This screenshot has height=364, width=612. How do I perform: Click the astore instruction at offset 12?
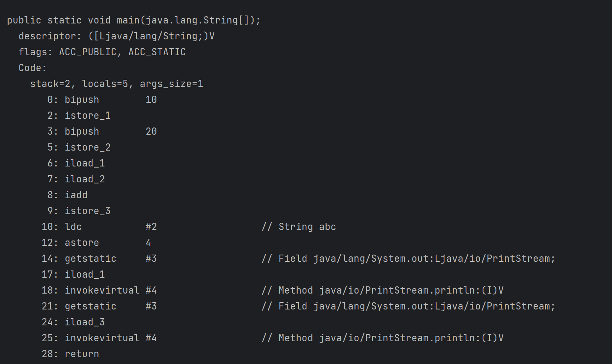pyautogui.click(x=82, y=243)
